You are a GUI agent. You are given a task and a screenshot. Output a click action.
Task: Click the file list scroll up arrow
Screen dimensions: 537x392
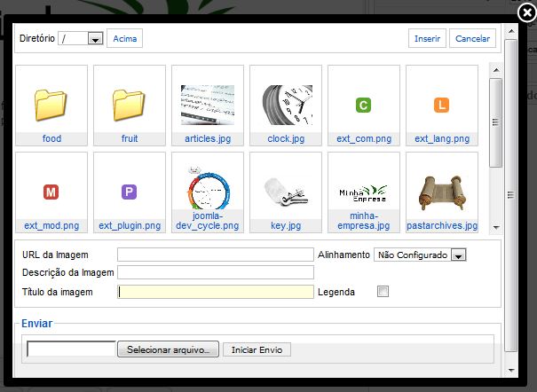click(x=495, y=70)
